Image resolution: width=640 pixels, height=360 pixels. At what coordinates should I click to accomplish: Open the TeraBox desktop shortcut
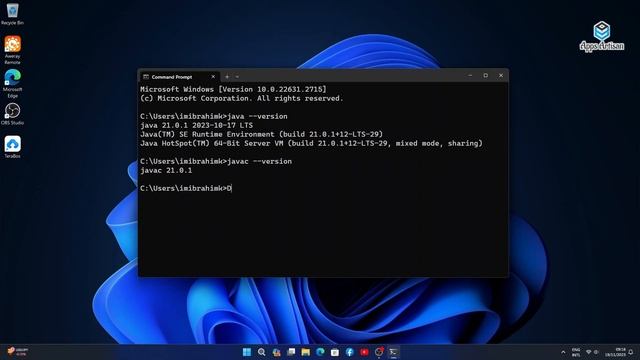12,147
